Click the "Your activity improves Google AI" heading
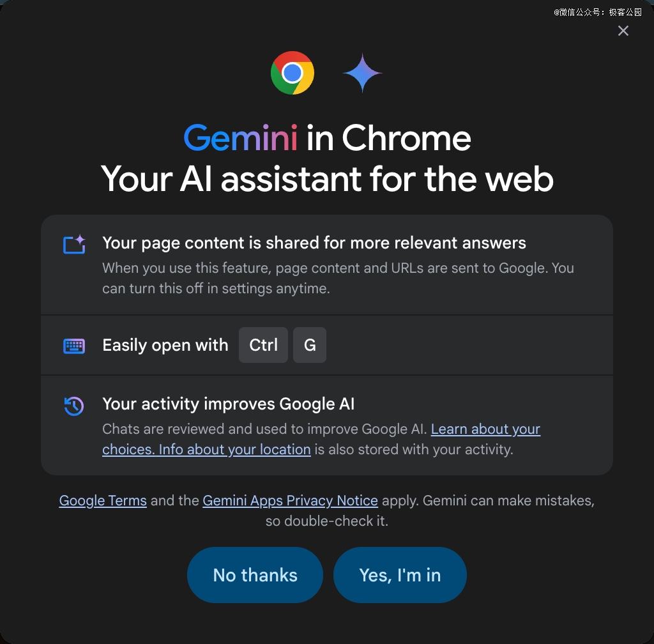 click(x=228, y=404)
